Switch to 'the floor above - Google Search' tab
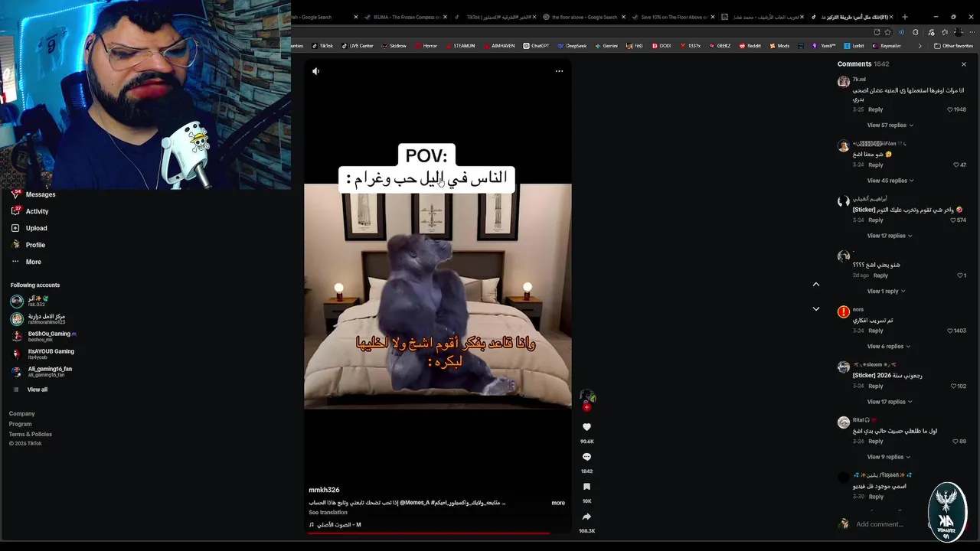980x551 pixels. (584, 17)
